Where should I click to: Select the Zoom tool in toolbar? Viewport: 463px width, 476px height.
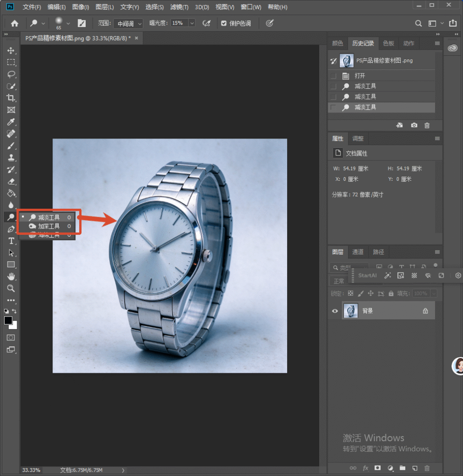(11, 288)
